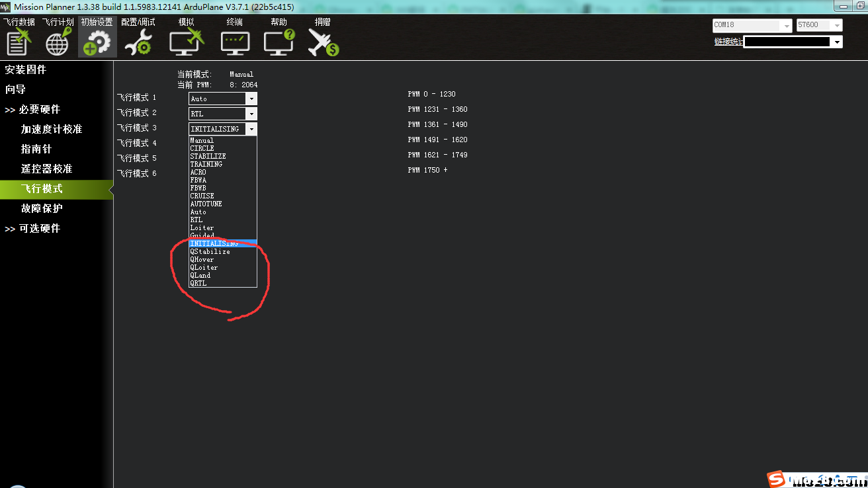
Task: Open 故障保护 failsafe page
Action: [x=42, y=208]
